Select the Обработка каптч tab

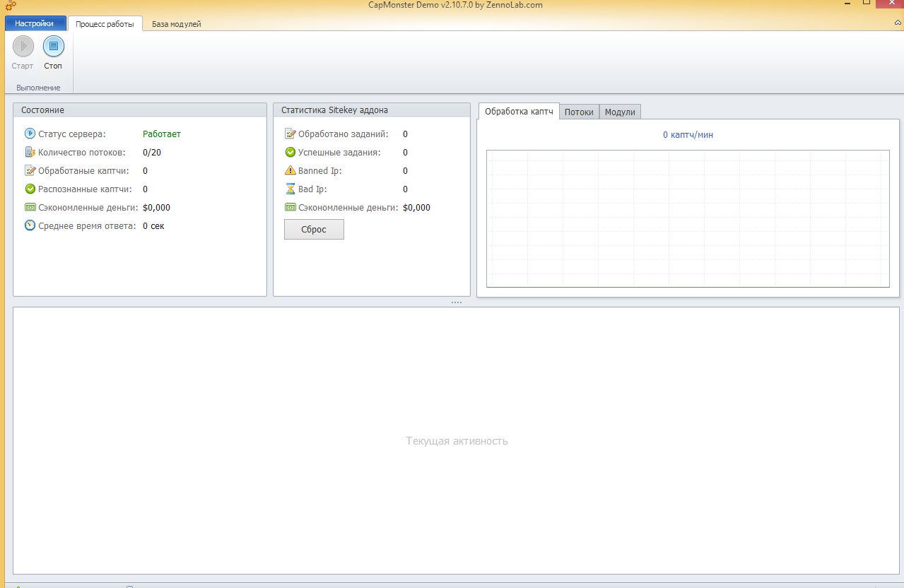[519, 112]
